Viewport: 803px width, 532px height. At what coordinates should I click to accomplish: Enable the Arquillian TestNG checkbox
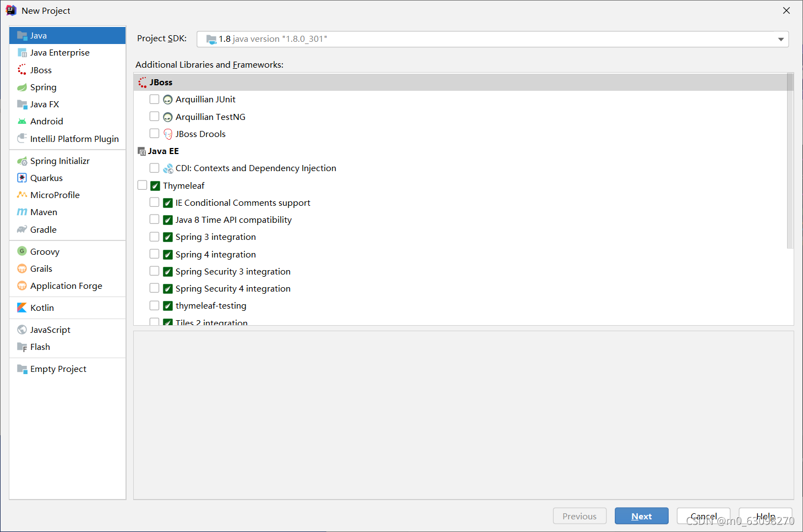pyautogui.click(x=154, y=117)
